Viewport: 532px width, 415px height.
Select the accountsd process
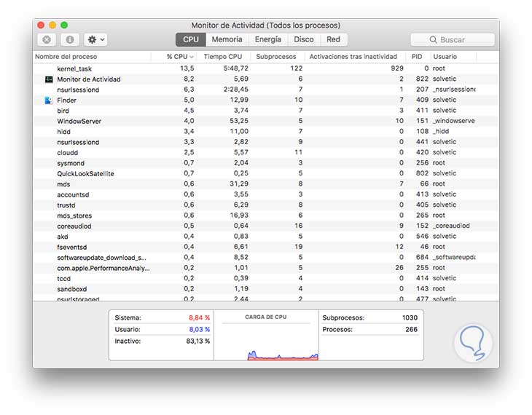pyautogui.click(x=266, y=194)
